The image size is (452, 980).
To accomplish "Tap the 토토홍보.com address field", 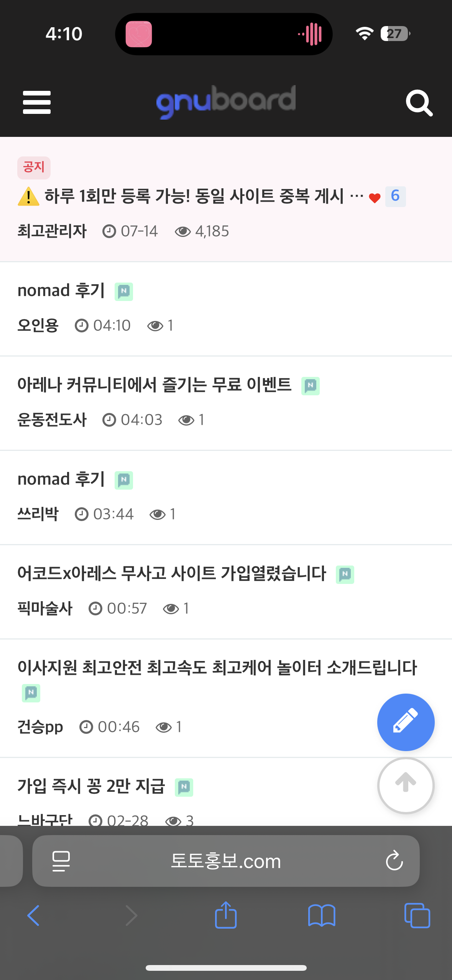I will [x=226, y=861].
